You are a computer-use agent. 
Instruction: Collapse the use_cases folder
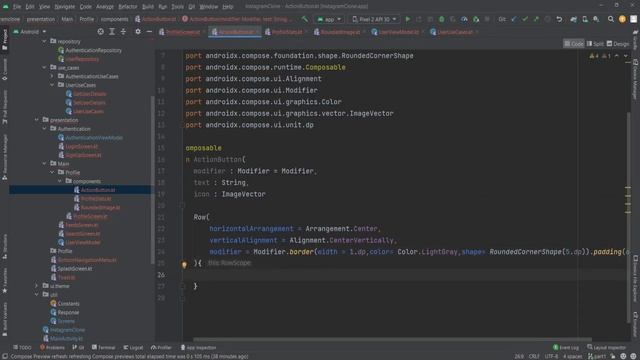click(x=44, y=67)
